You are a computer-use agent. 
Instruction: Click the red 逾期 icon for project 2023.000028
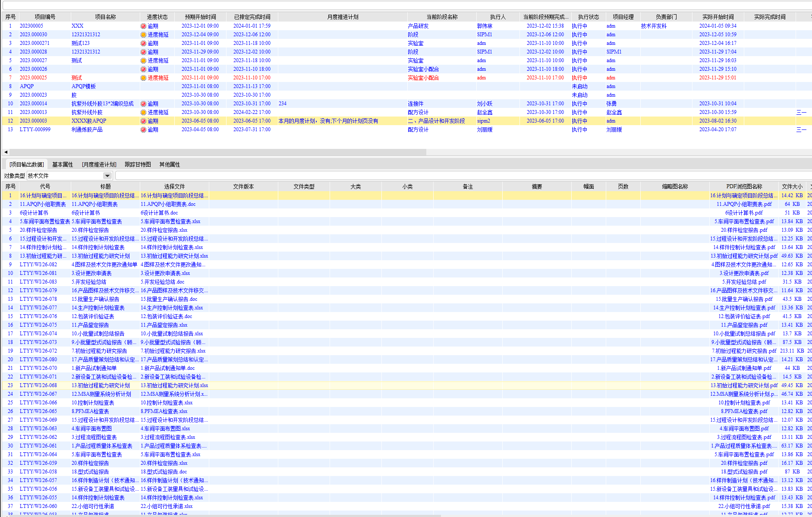pos(143,52)
